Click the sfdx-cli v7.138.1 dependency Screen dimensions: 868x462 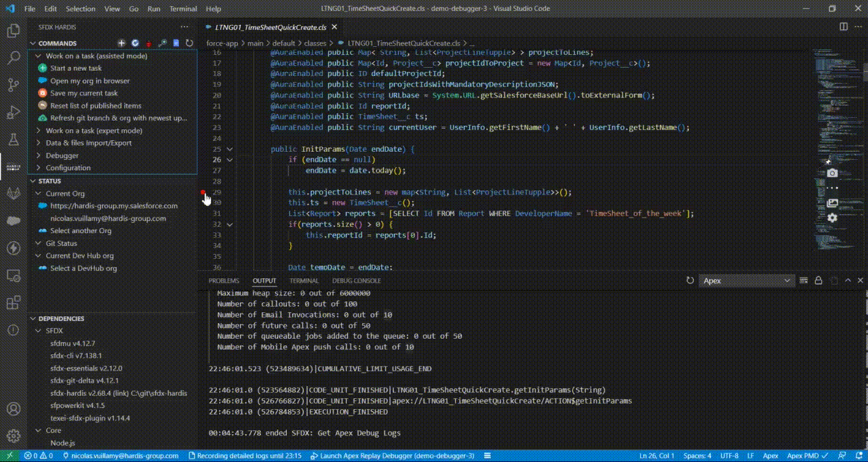click(76, 355)
